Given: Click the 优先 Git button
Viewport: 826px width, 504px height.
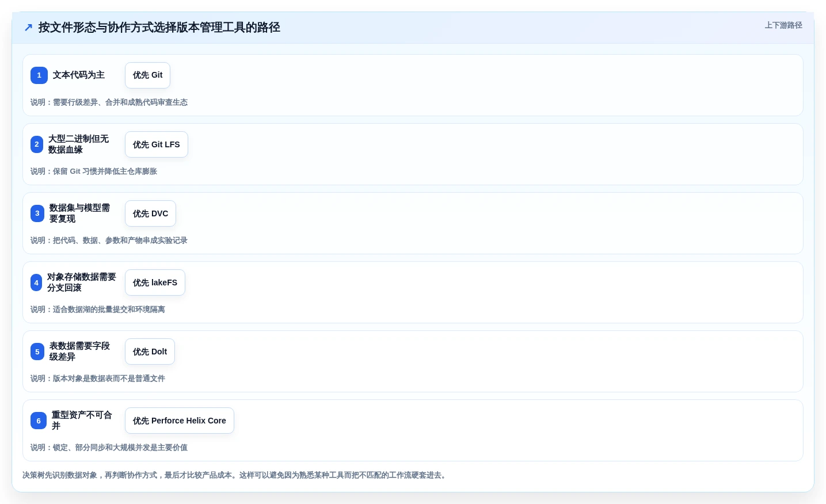Looking at the screenshot, I should (147, 75).
